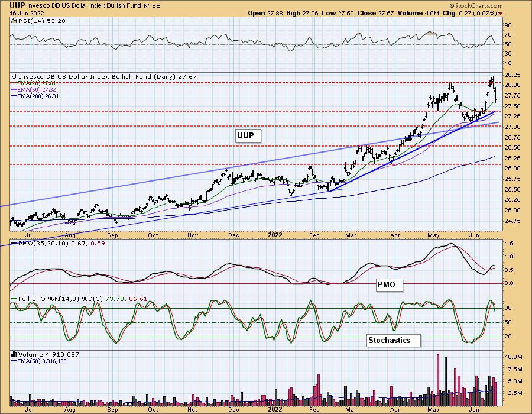This screenshot has height=414, width=532.
Task: Click the EMA(20) 27.61 legend entry
Action: tap(34, 83)
